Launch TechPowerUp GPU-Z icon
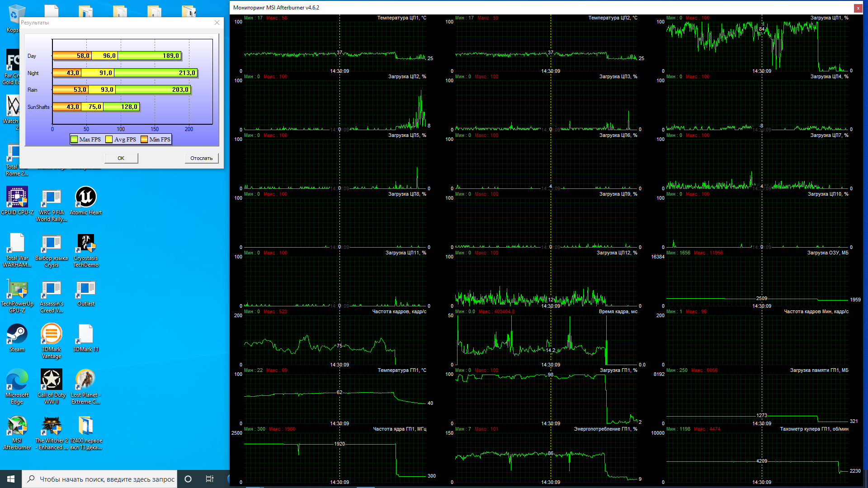Screen dimensions: 868x488 coord(17,289)
